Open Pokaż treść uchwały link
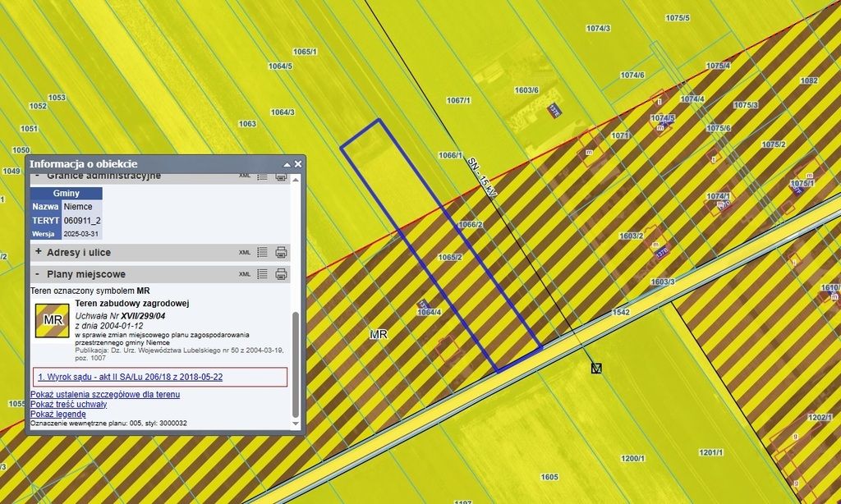 68,405
